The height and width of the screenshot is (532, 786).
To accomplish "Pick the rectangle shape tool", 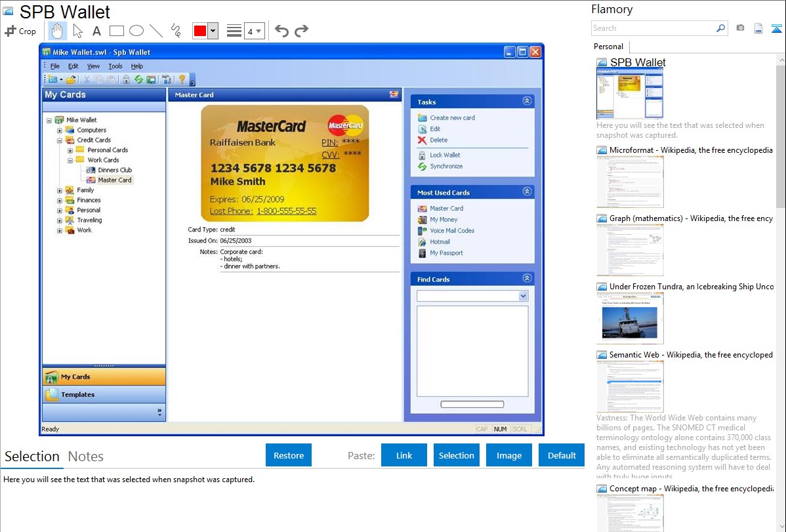I will coord(116,31).
